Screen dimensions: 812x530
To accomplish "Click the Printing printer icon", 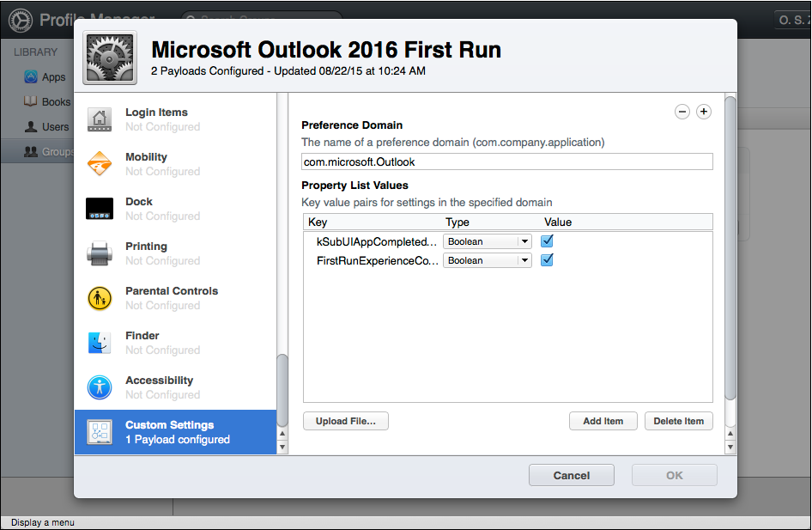I will click(100, 253).
